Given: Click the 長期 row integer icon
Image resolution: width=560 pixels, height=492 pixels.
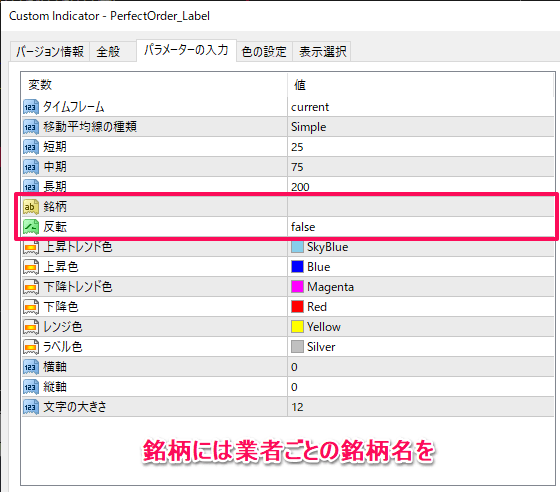Looking at the screenshot, I should [x=31, y=186].
